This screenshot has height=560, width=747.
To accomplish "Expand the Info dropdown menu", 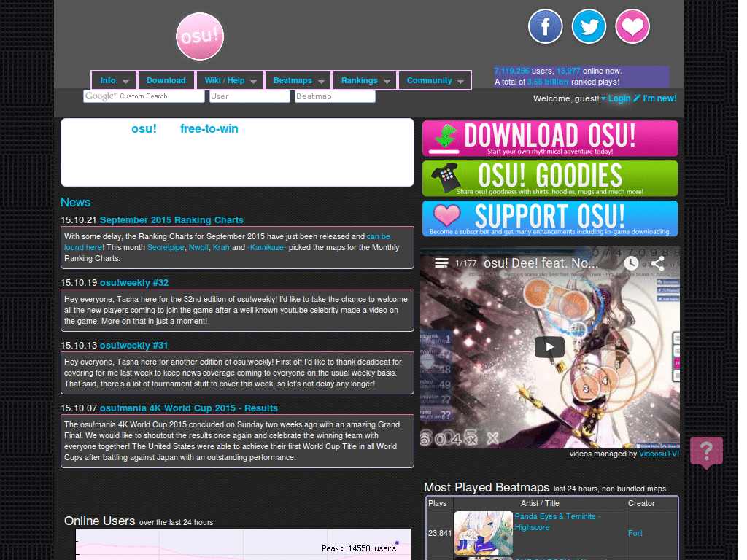I will [x=113, y=80].
